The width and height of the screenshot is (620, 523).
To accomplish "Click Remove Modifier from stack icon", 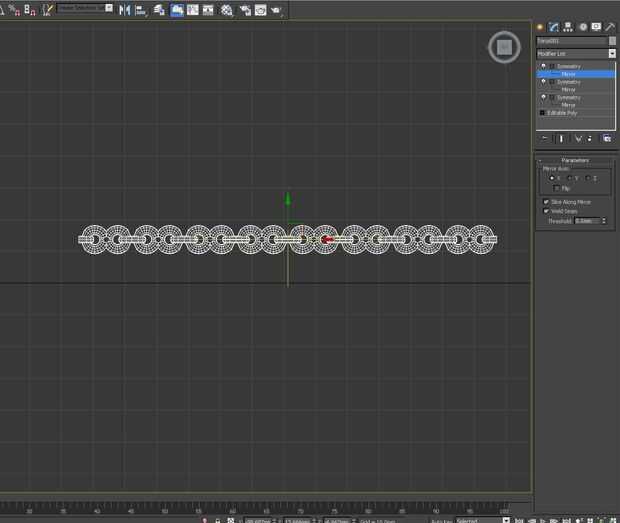I will (590, 139).
